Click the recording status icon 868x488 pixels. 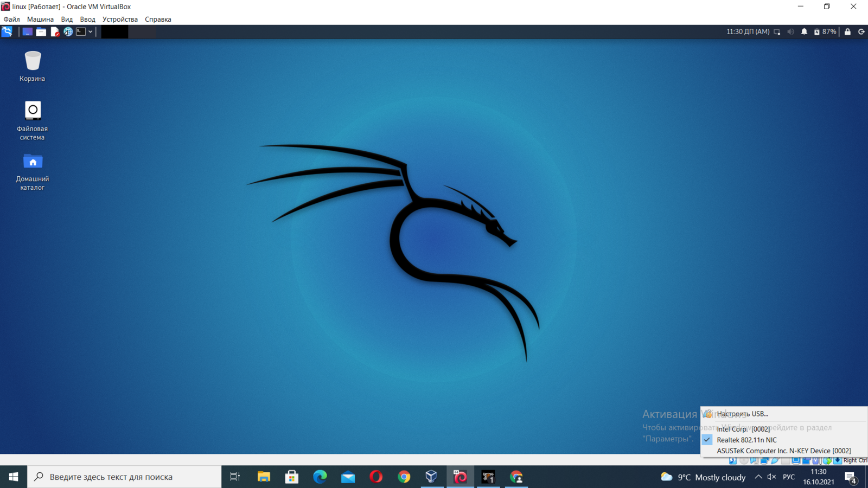(x=806, y=460)
